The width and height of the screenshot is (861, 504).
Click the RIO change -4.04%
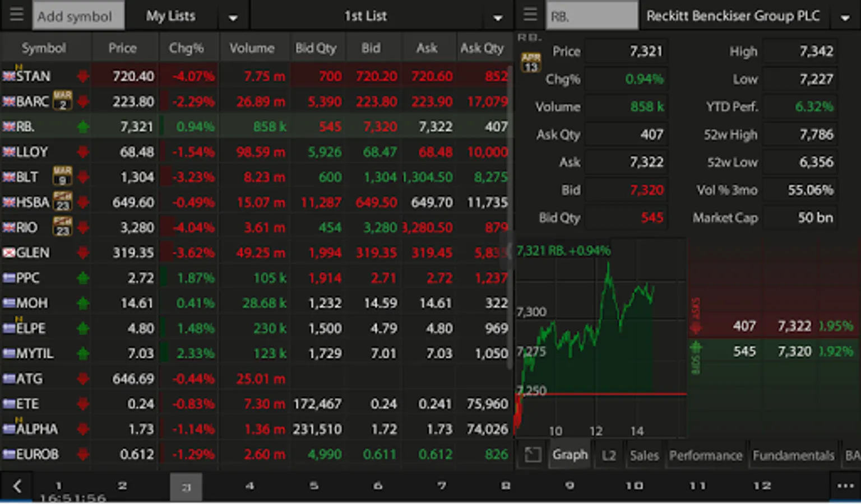coord(193,227)
